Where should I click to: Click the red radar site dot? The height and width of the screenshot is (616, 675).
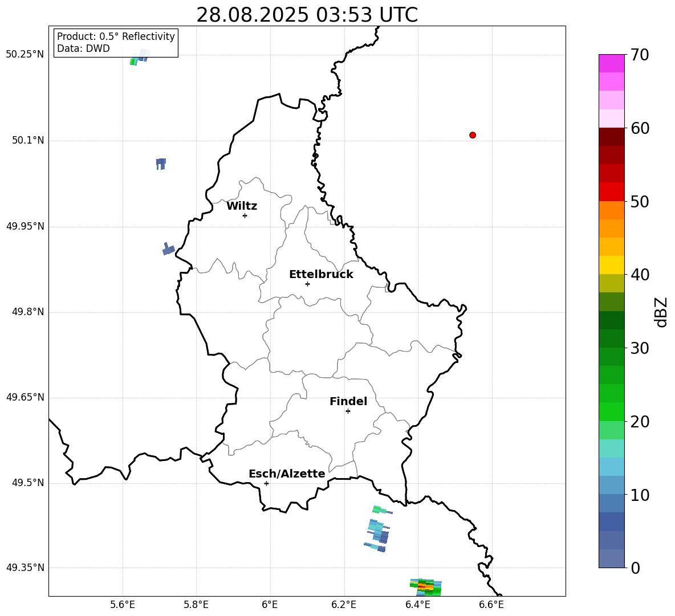coord(473,135)
